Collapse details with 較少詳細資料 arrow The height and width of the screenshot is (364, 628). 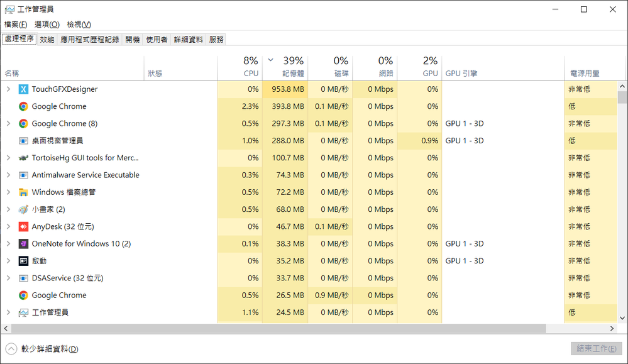click(x=11, y=349)
